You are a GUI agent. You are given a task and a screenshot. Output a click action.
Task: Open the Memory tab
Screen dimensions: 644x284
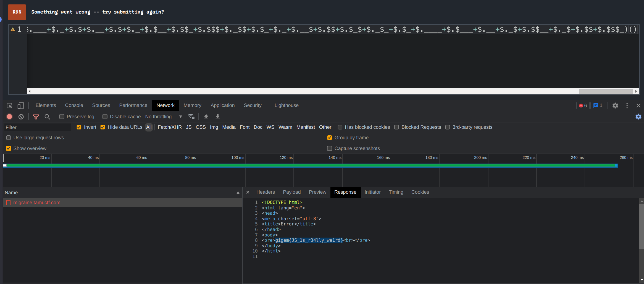click(192, 105)
